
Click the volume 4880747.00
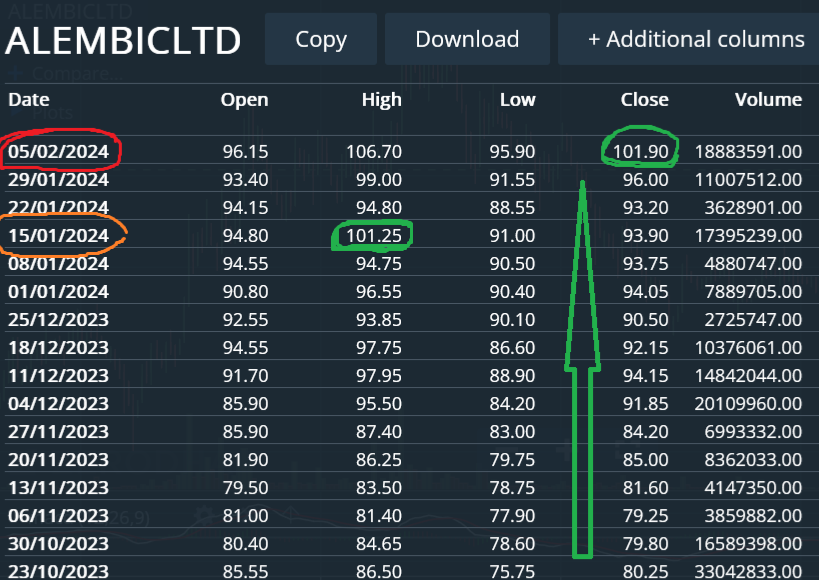coord(753,264)
